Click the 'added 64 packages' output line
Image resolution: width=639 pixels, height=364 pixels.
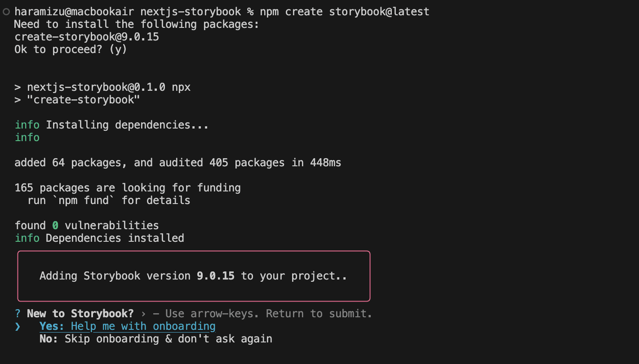177,163
